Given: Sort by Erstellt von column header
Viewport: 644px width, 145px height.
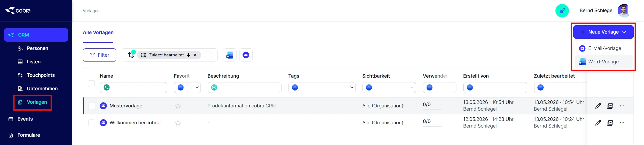Looking at the screenshot, I should [476, 76].
